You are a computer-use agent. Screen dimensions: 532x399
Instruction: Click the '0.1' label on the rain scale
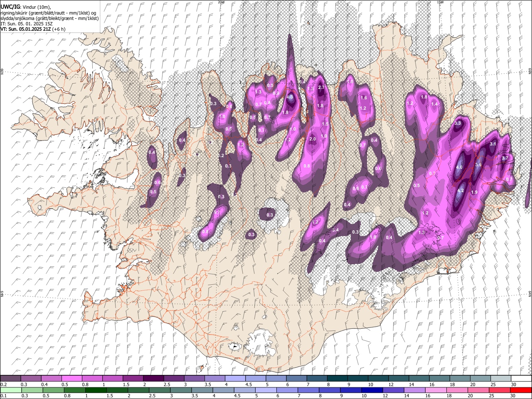pyautogui.click(x=3, y=396)
